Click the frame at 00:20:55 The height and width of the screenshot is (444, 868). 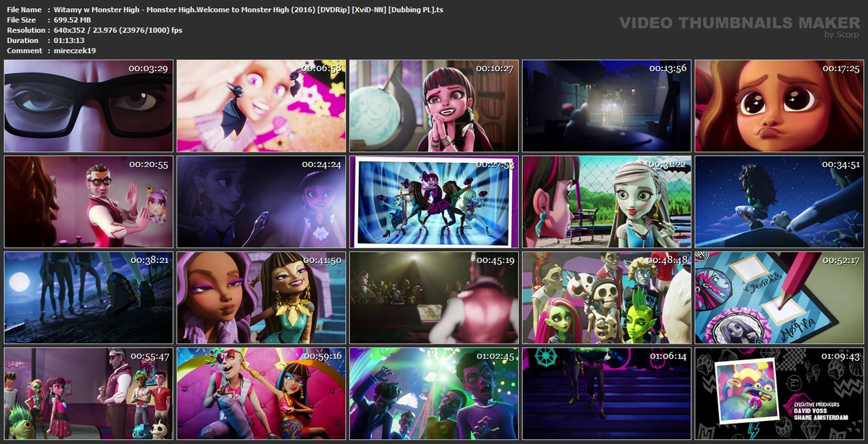tap(88, 202)
